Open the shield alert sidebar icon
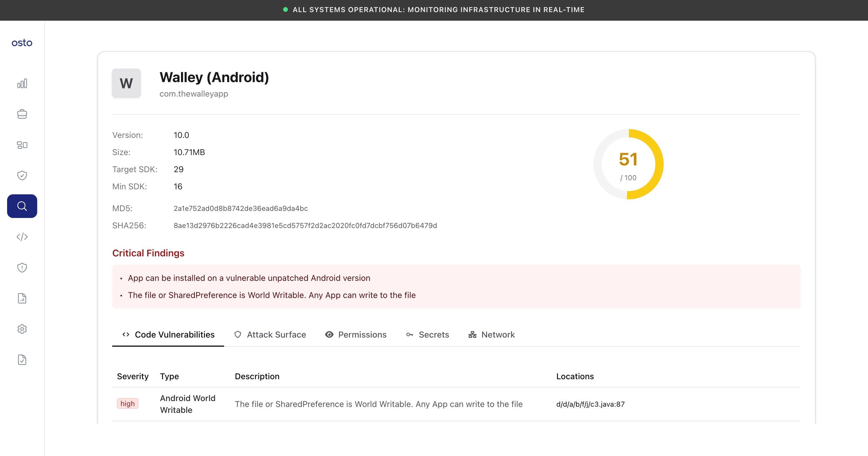 coord(22,268)
